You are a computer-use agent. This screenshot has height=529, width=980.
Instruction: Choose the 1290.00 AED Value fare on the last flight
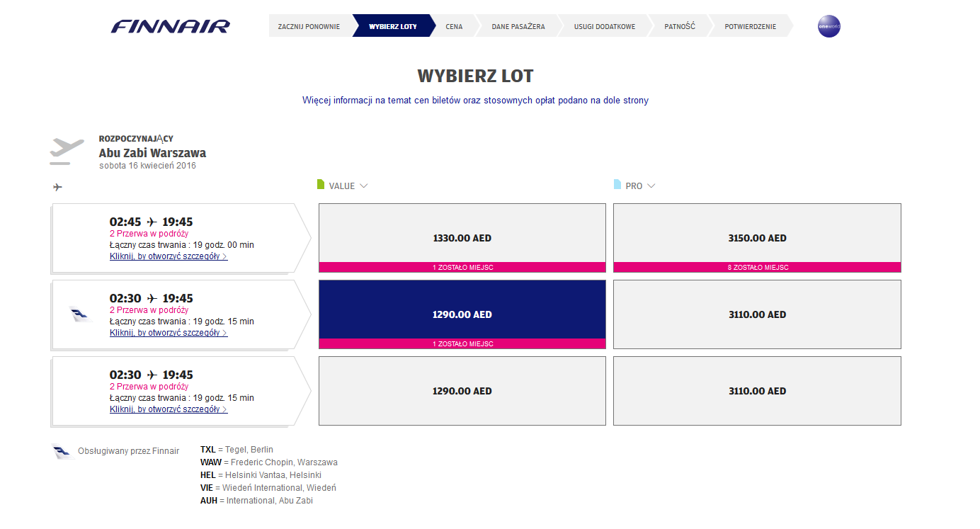tap(462, 391)
